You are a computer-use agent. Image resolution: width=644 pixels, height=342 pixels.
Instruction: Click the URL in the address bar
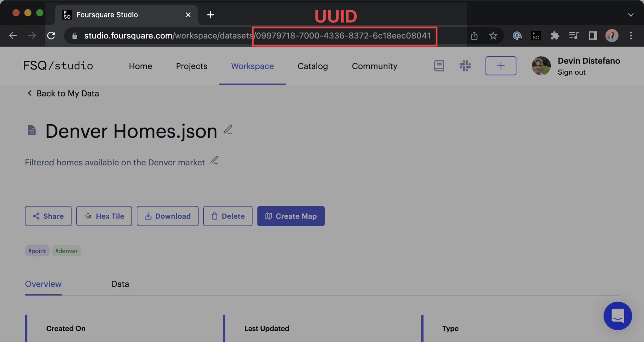(257, 36)
